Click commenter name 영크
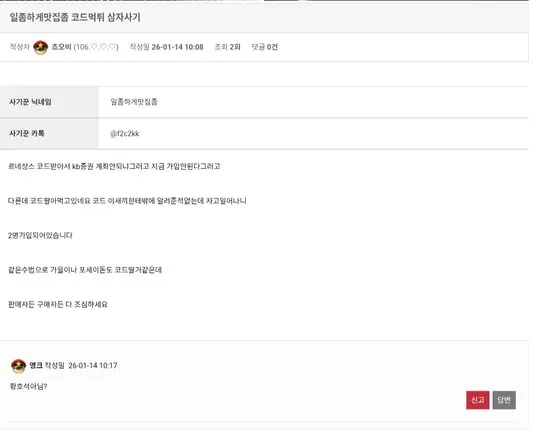This screenshot has height=439, width=540. tap(36, 365)
